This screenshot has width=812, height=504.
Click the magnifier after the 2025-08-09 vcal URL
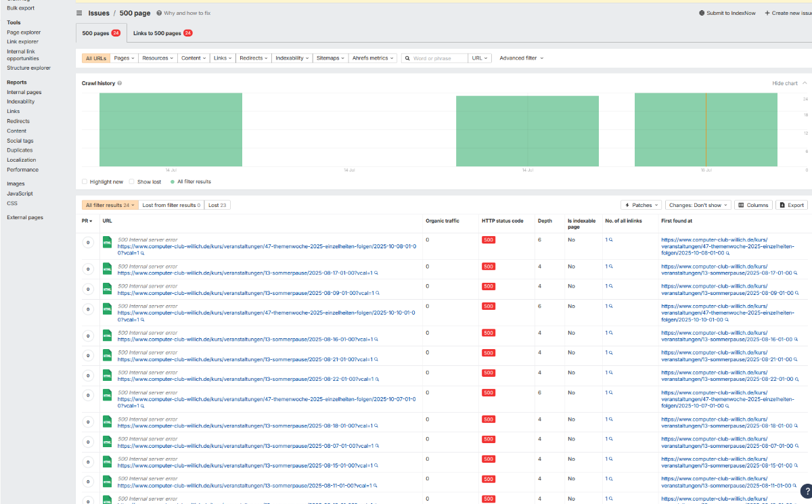pos(377,293)
